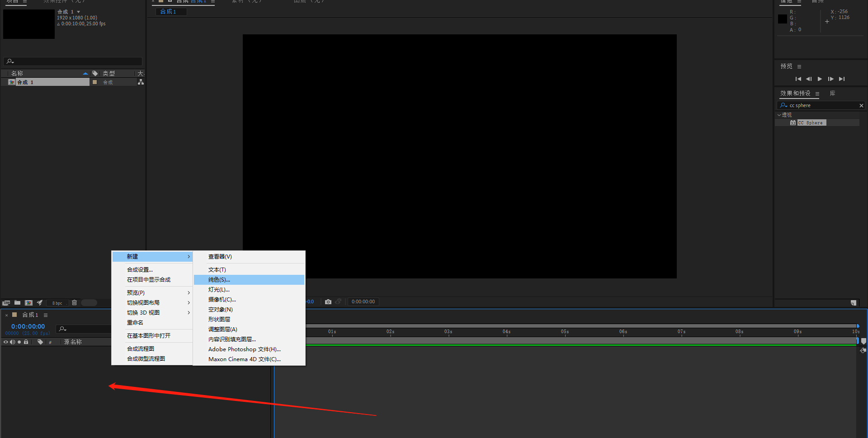Image resolution: width=868 pixels, height=438 pixels.
Task: Choose 调整图层(A) from the submenu
Action: 249,330
